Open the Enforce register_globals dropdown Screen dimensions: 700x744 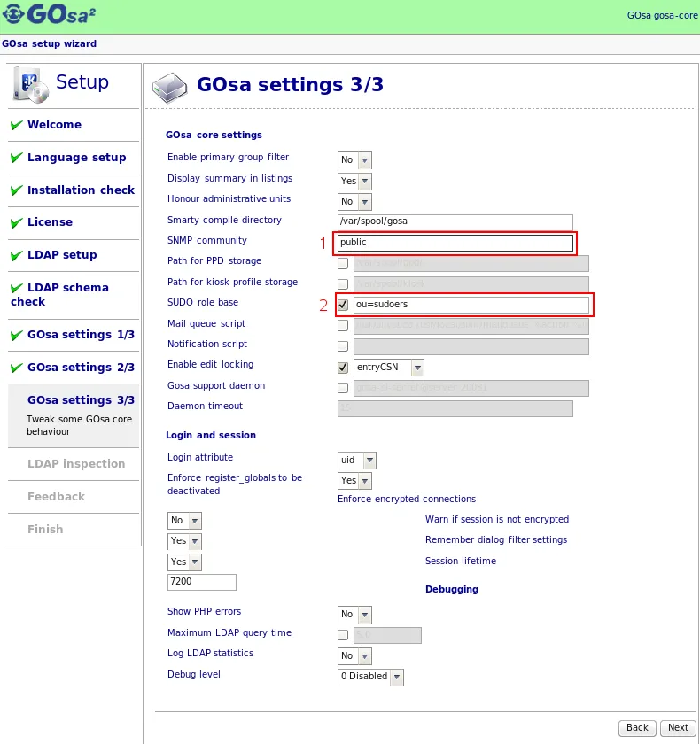click(x=354, y=481)
